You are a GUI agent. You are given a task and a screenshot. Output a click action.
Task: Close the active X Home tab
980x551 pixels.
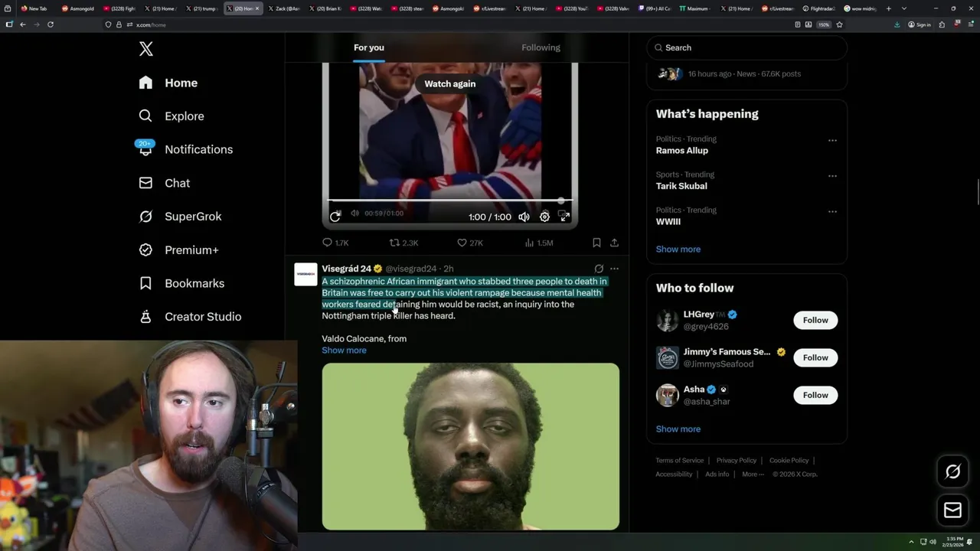(257, 8)
